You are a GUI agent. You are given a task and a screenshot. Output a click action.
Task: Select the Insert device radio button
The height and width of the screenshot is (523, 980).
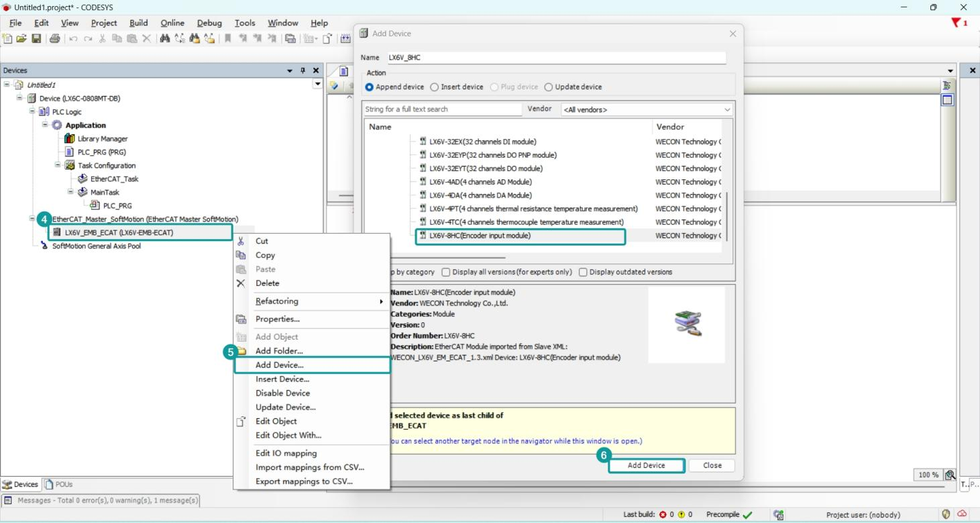click(x=434, y=87)
